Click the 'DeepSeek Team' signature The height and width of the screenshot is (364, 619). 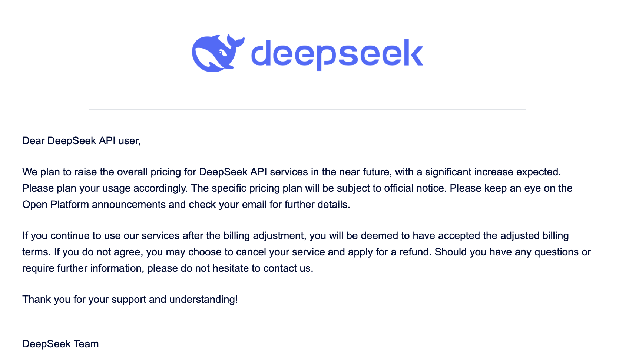point(60,344)
